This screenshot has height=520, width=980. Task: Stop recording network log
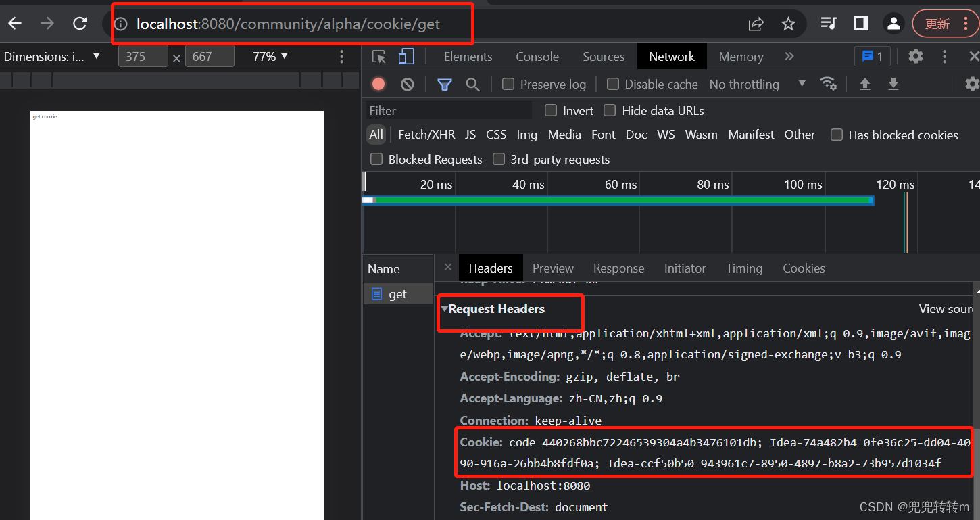click(378, 84)
